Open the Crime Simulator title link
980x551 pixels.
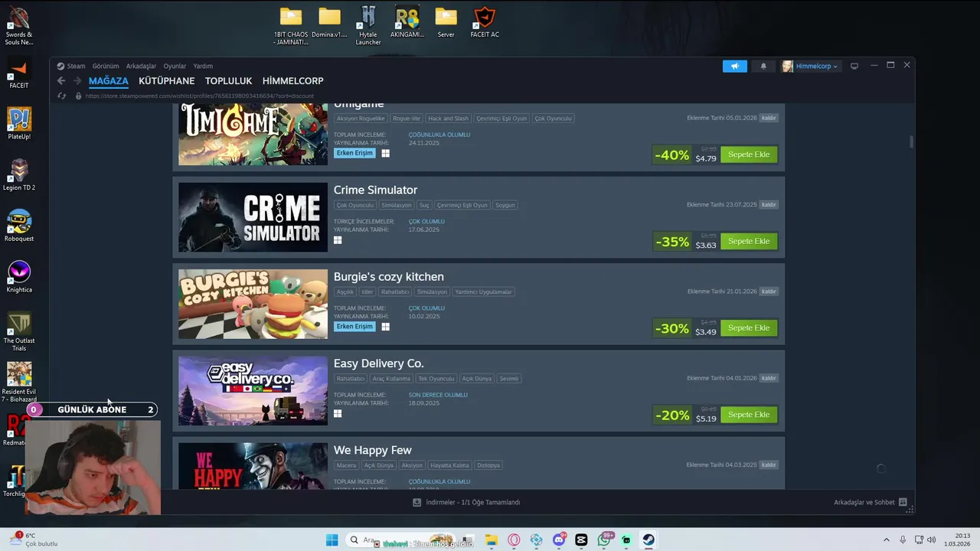click(375, 190)
